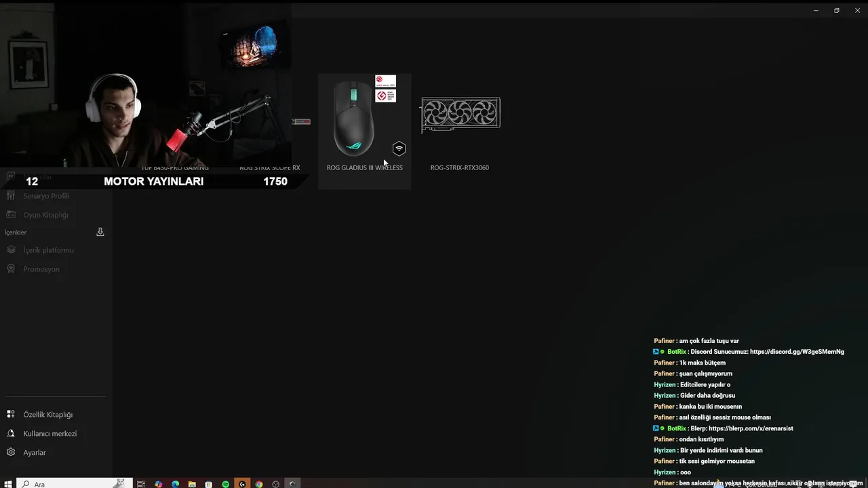Screen dimensions: 868x488
Task: Click the wireless signal badge on mouse card
Action: pos(399,148)
